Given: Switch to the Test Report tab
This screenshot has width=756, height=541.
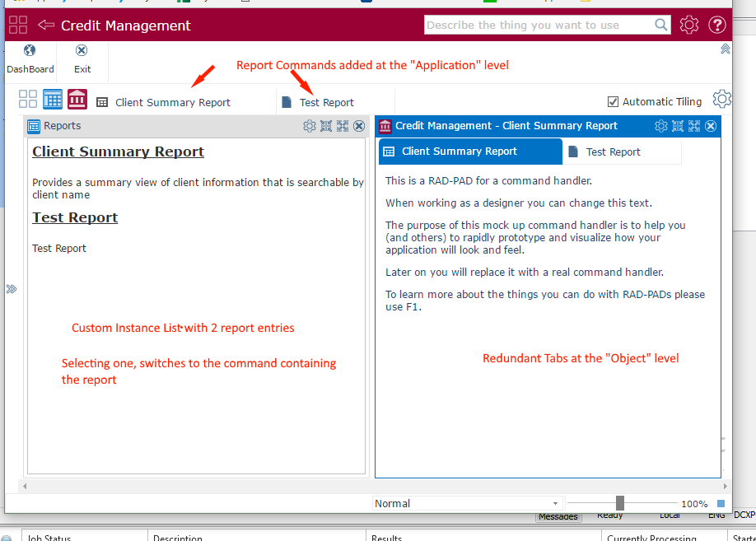Looking at the screenshot, I should tap(622, 152).
